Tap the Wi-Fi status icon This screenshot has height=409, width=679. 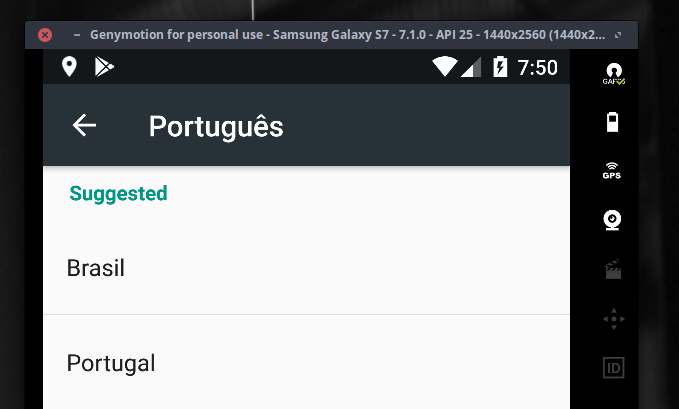pos(444,67)
